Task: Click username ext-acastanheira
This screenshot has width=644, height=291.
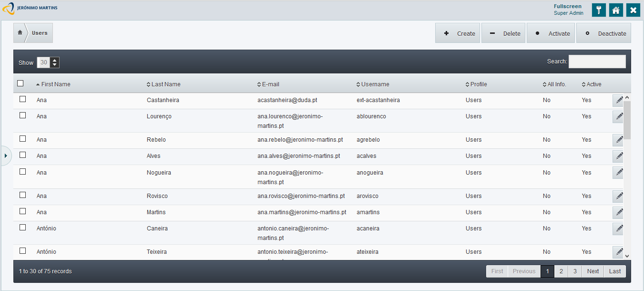Action: click(x=378, y=100)
